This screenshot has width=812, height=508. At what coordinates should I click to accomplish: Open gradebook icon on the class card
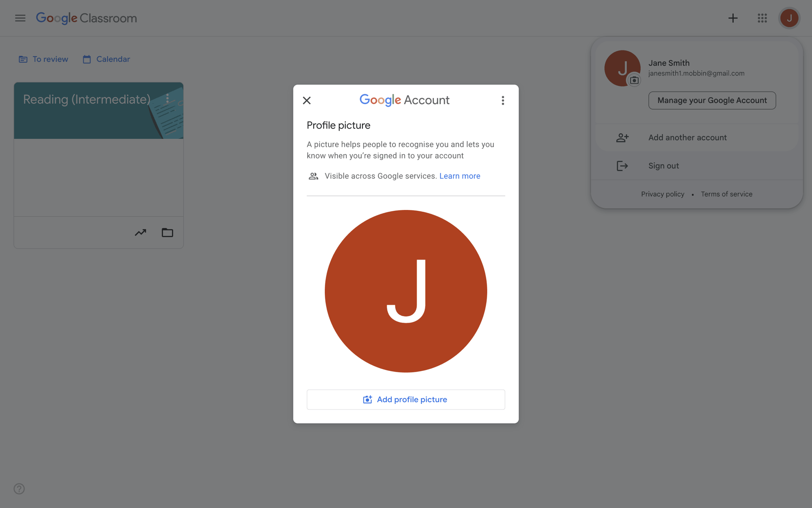pyautogui.click(x=140, y=232)
